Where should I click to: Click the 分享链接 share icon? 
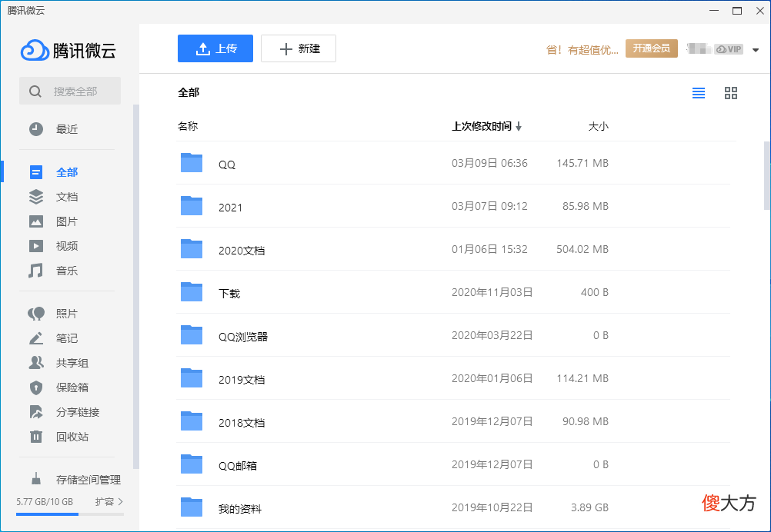coord(36,412)
